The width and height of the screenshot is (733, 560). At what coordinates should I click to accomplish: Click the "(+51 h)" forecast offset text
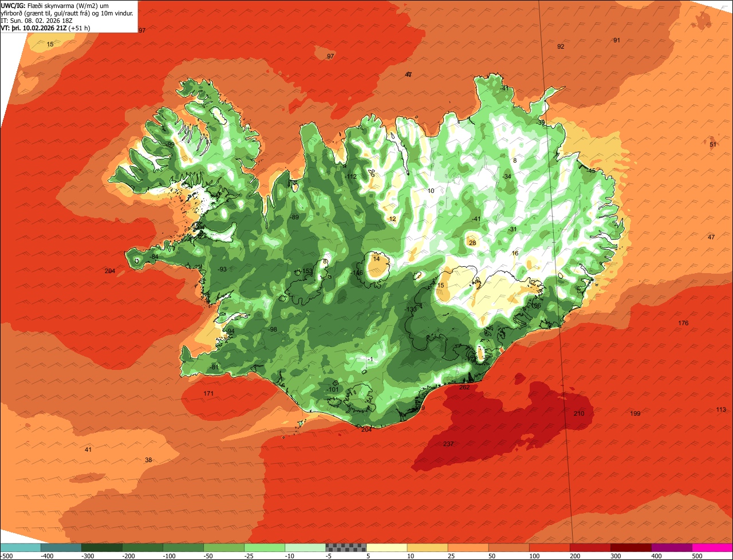tap(79, 27)
